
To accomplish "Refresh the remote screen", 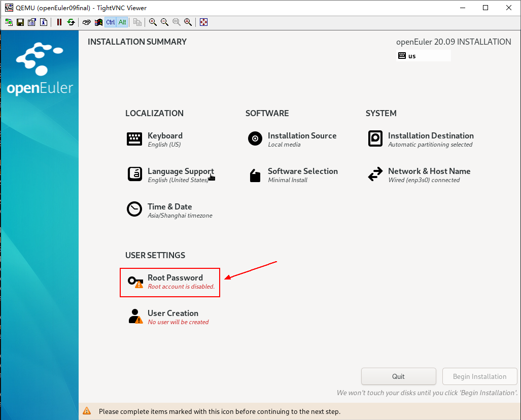I will pos(71,22).
